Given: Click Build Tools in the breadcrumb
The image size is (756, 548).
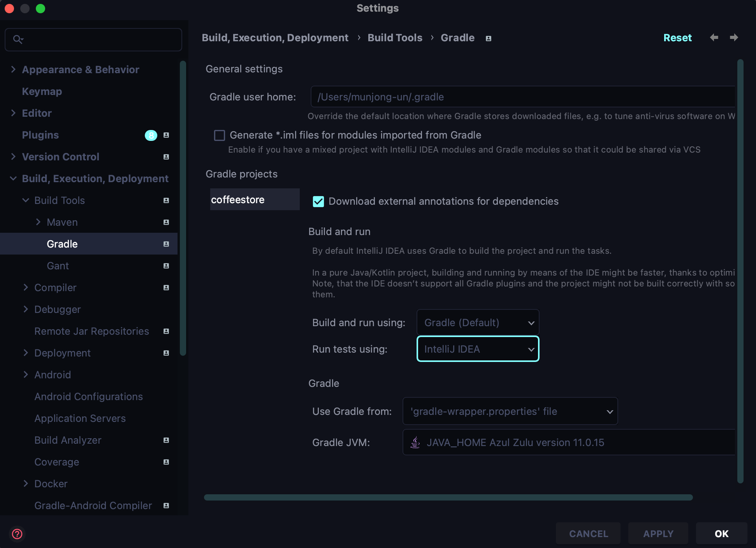Looking at the screenshot, I should pyautogui.click(x=395, y=38).
